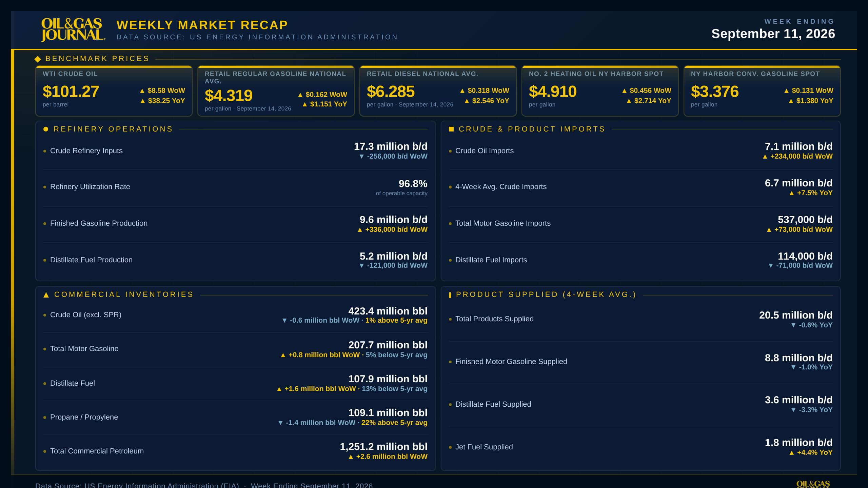Screen dimensions: 868x488
Task: Click the September 11, 2026 header date
Action: pos(773,34)
